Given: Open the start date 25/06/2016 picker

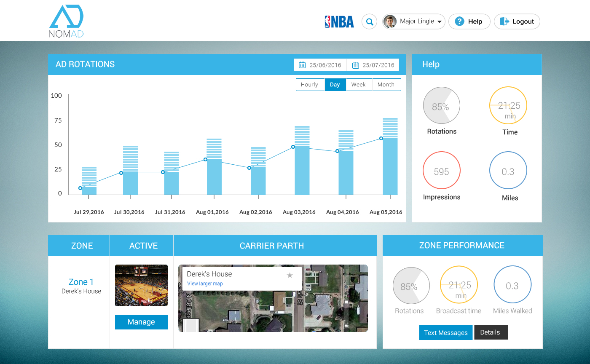Looking at the screenshot, I should click(325, 65).
